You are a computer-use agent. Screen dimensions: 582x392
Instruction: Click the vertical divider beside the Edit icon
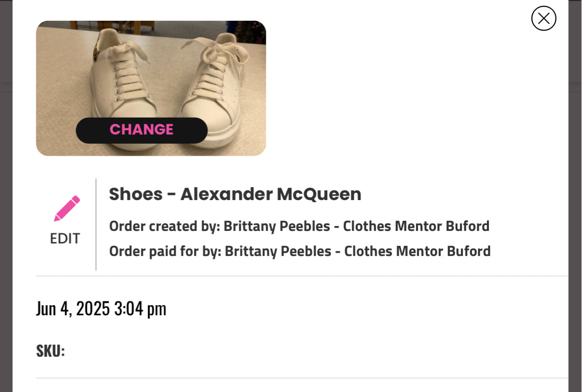(95, 223)
